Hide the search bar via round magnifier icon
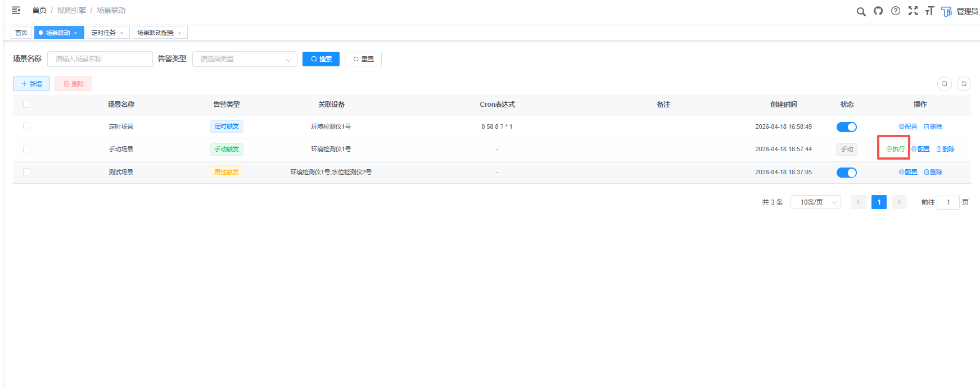This screenshot has width=980, height=389. (x=945, y=84)
